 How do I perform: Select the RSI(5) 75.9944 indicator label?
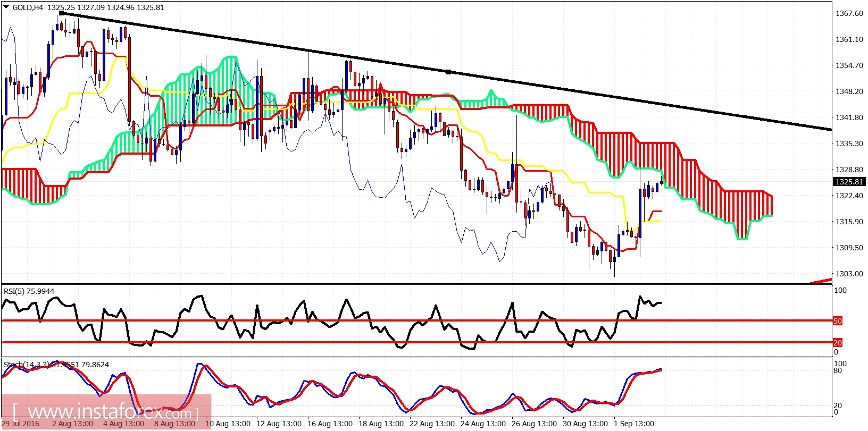tap(29, 291)
